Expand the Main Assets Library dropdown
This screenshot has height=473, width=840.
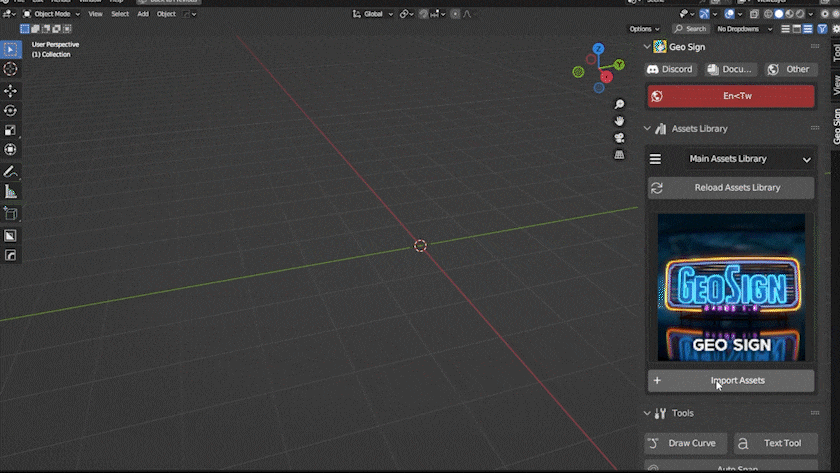pyautogui.click(x=730, y=159)
